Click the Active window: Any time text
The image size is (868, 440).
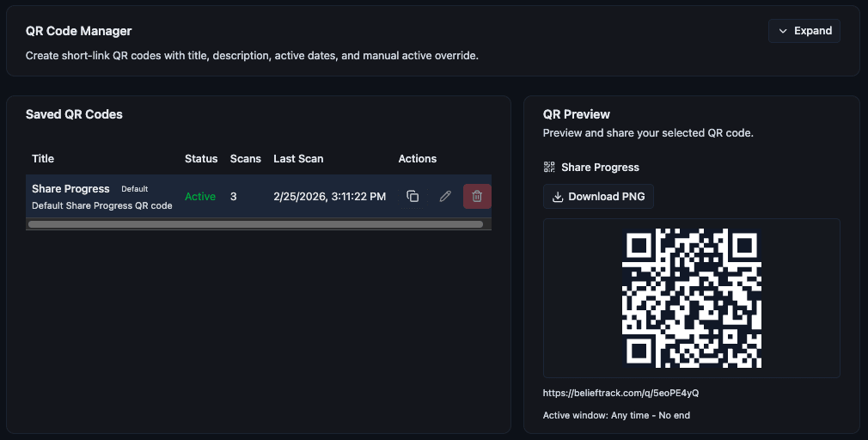[x=616, y=415]
